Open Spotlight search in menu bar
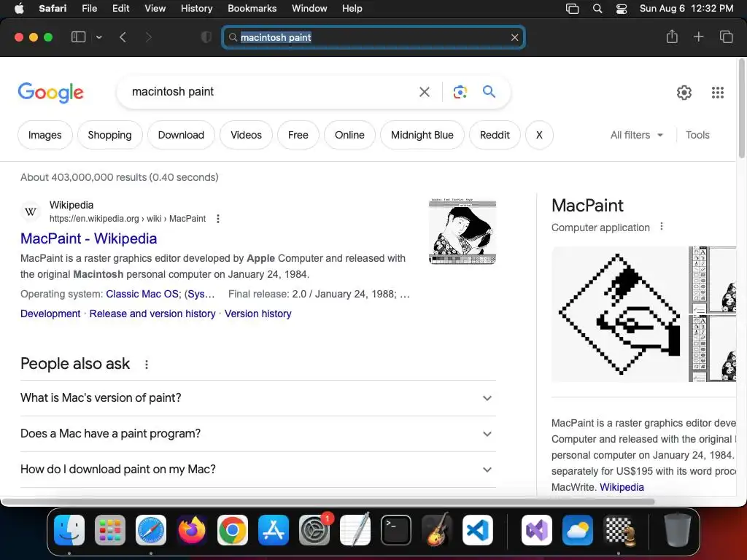 click(x=597, y=9)
